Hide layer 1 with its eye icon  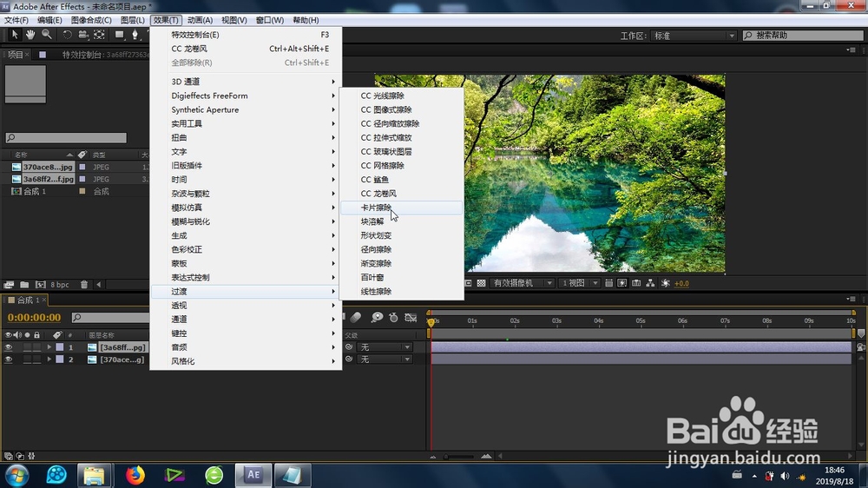point(9,347)
